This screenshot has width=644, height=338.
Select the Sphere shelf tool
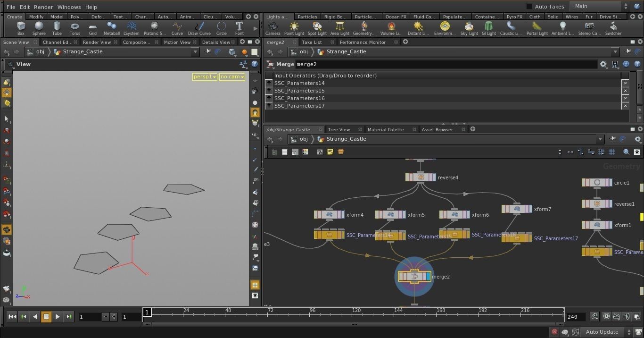[39, 28]
